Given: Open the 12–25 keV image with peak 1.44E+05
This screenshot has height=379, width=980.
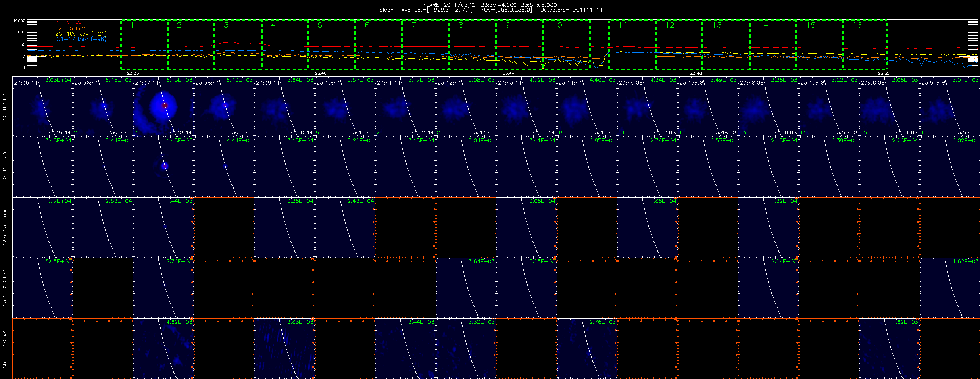Looking at the screenshot, I should click(164, 227).
